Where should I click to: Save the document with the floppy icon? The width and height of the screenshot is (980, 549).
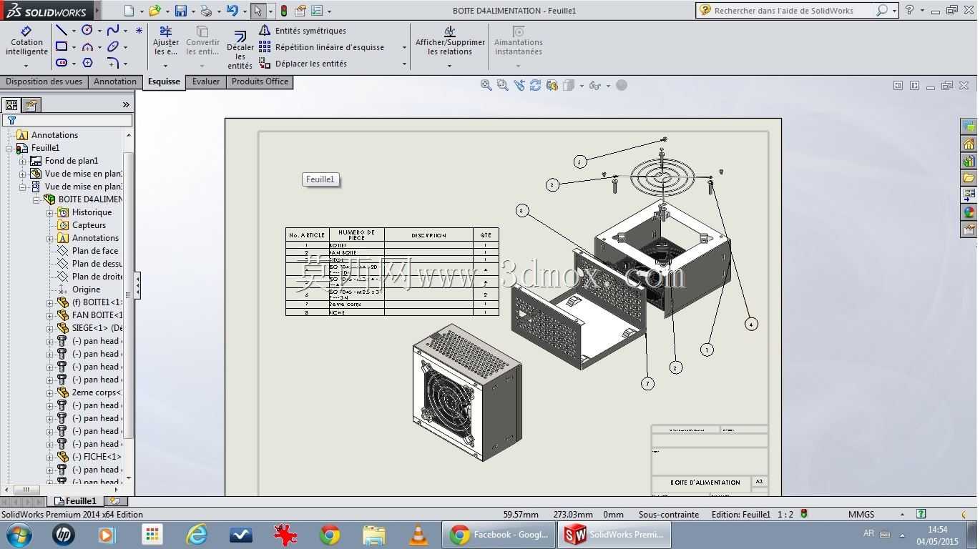pyautogui.click(x=180, y=11)
